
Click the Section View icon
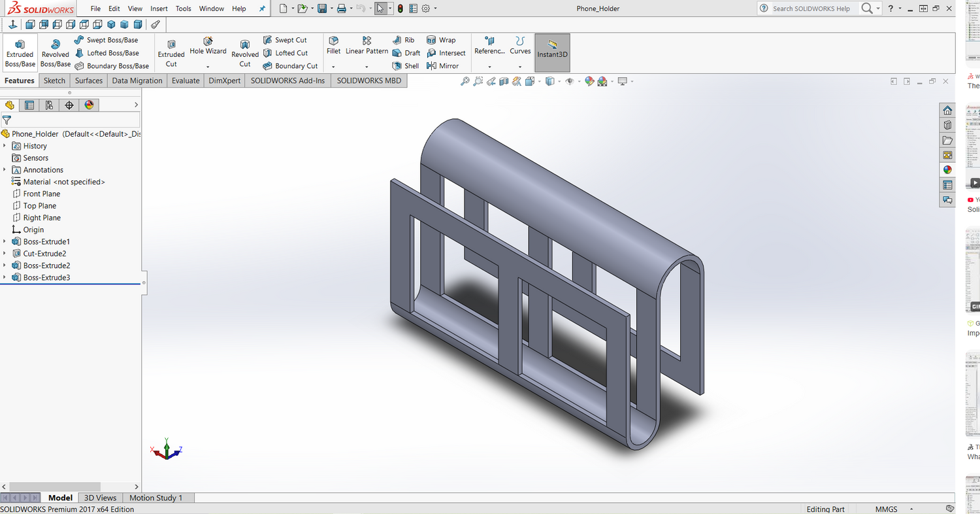pyautogui.click(x=504, y=81)
